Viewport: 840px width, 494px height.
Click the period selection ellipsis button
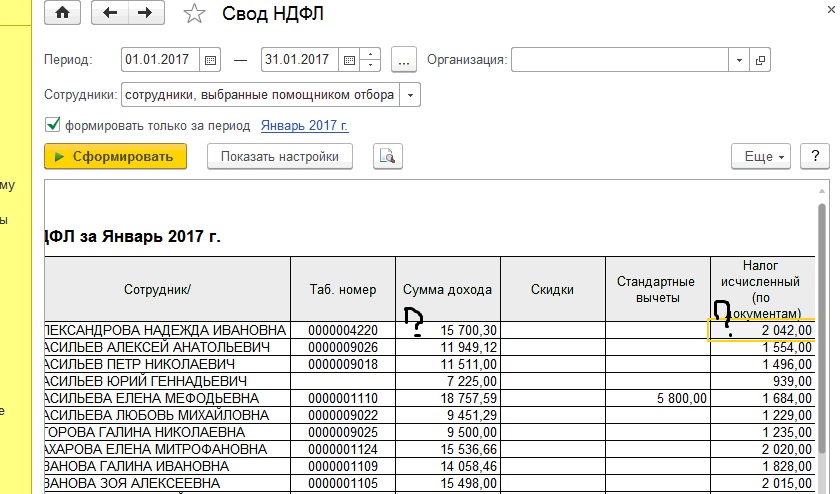point(404,60)
